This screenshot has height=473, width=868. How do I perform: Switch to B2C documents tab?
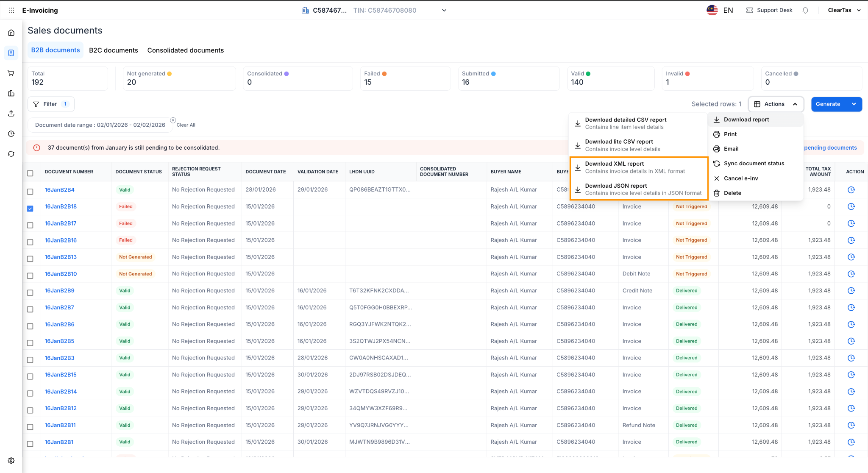[114, 50]
